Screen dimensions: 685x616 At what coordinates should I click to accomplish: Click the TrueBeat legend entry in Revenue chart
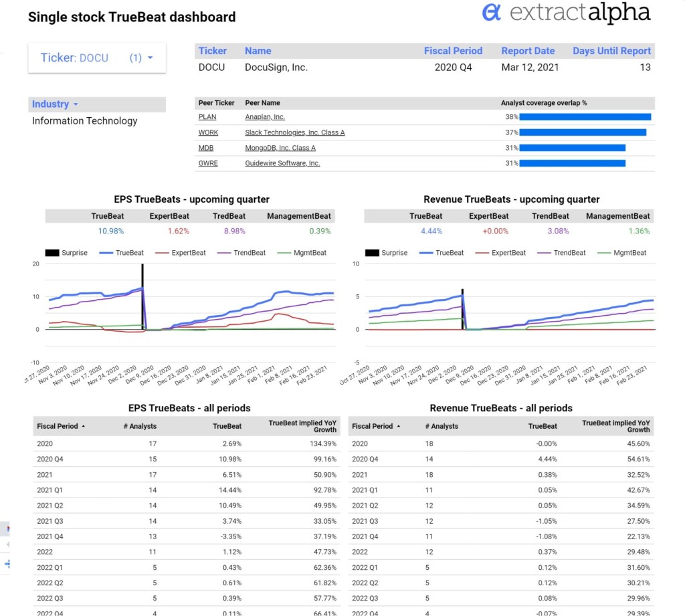(x=442, y=253)
